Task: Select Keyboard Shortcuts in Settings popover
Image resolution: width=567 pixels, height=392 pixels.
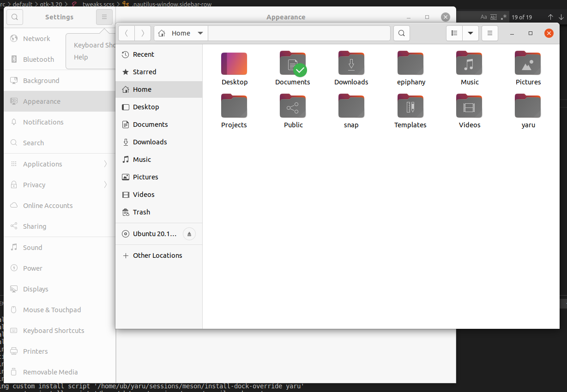Action: 94,45
